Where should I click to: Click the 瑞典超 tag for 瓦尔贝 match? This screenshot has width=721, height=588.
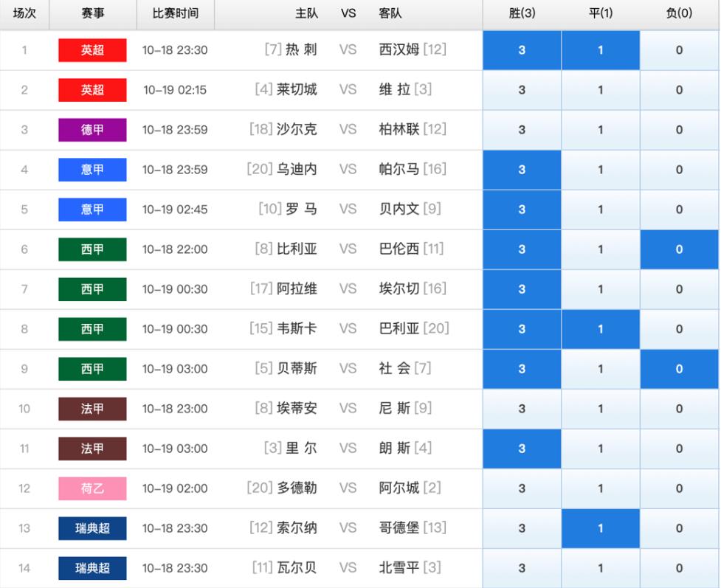(92, 568)
